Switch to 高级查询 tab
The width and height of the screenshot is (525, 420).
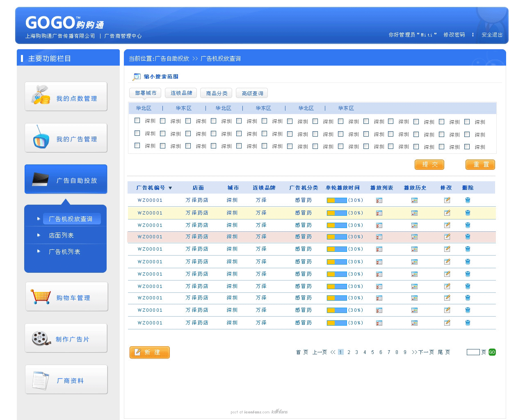pos(252,93)
